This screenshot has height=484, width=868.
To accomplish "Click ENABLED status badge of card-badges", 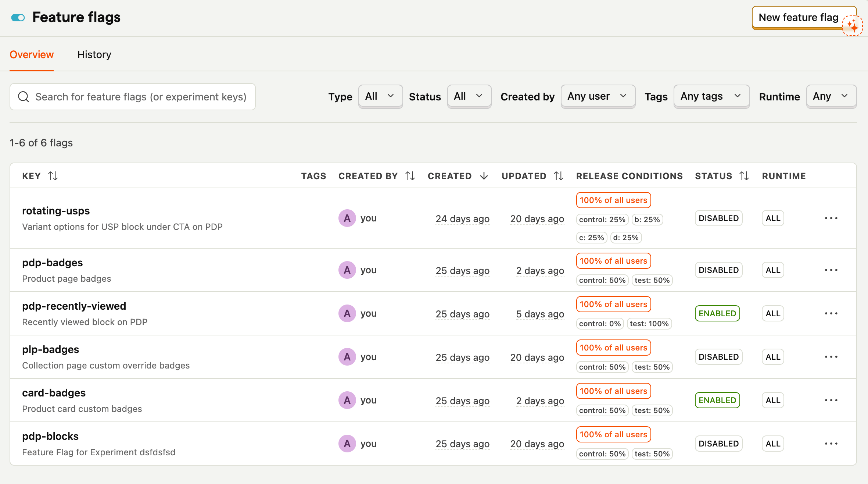I will [717, 400].
